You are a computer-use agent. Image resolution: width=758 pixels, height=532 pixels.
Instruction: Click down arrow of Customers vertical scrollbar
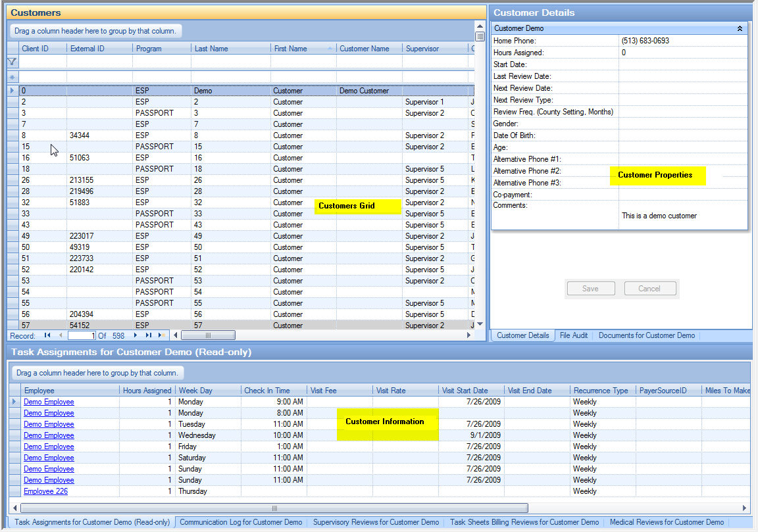point(480,324)
